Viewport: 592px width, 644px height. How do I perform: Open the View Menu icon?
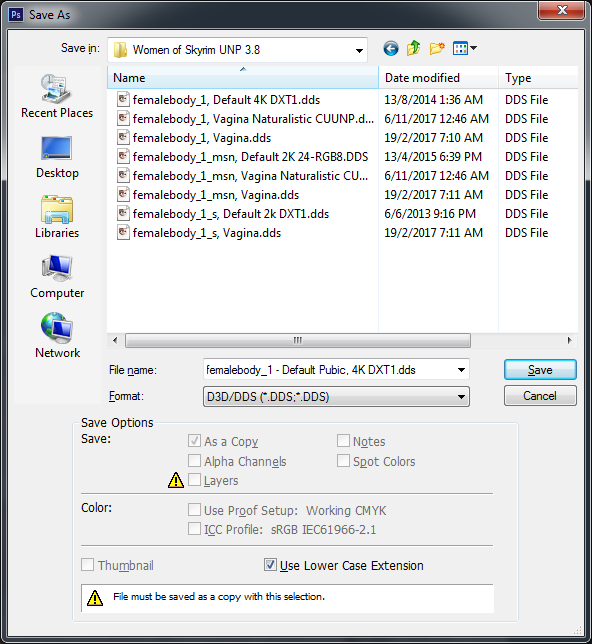[x=460, y=48]
